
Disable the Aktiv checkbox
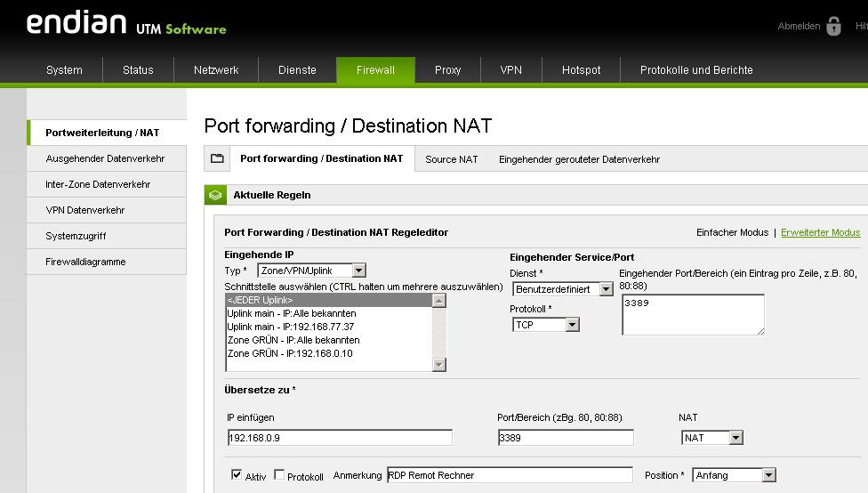coord(236,475)
